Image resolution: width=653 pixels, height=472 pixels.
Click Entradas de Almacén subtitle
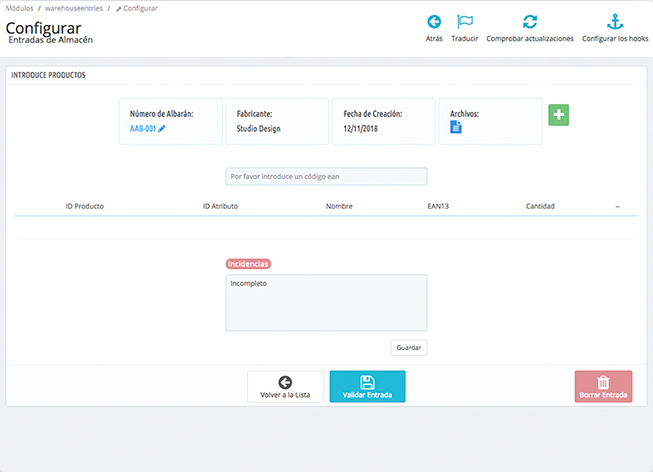coord(51,40)
